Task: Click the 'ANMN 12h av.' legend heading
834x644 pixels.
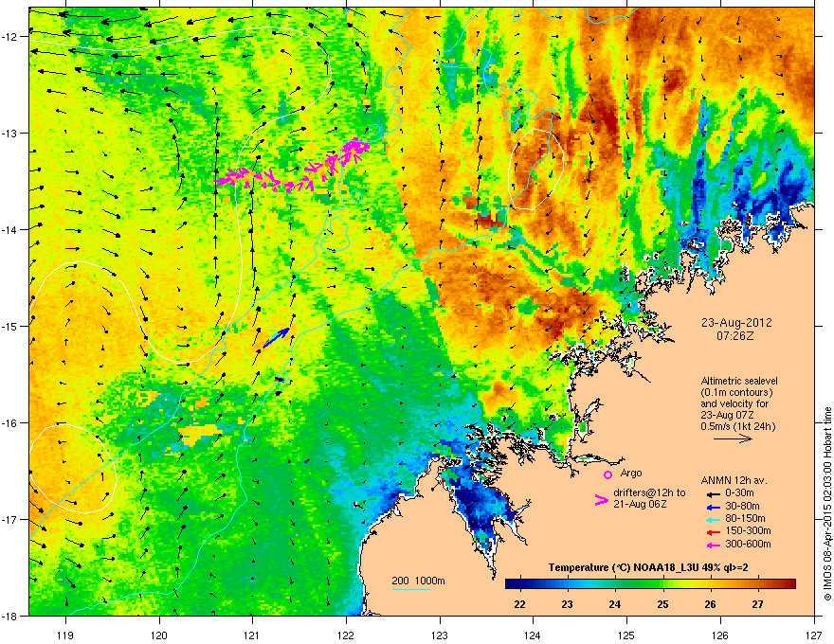Action: (734, 480)
